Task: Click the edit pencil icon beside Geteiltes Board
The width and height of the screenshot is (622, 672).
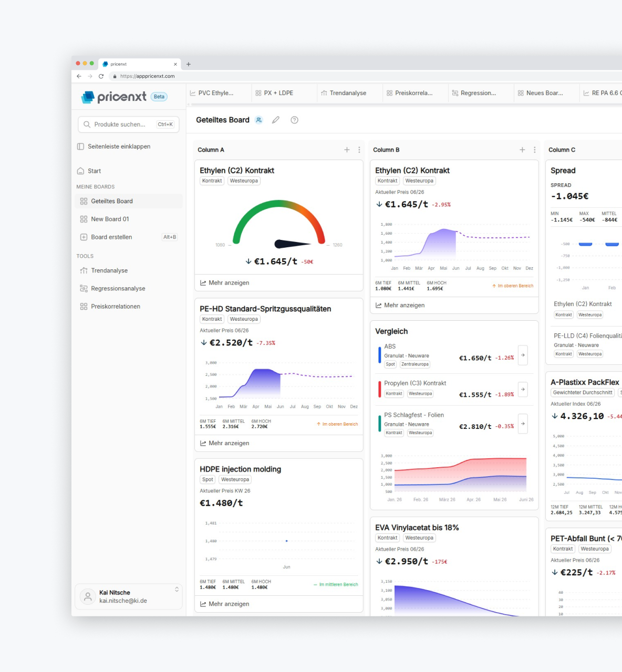Action: click(x=276, y=120)
